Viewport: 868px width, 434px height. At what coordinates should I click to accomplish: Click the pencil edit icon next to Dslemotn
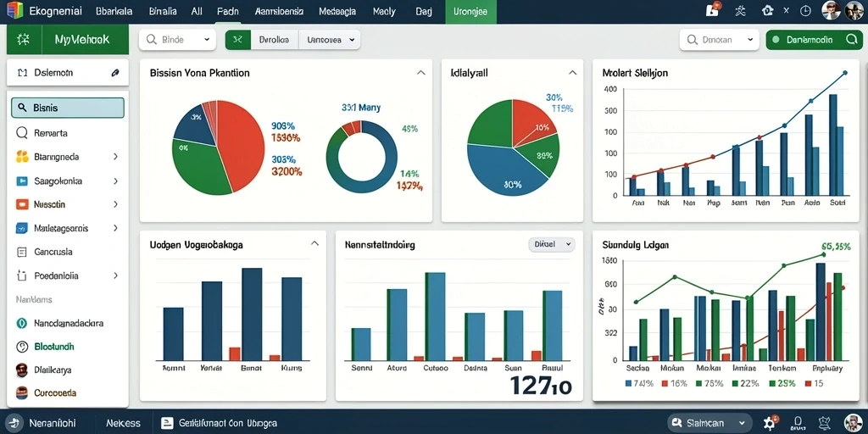(115, 73)
